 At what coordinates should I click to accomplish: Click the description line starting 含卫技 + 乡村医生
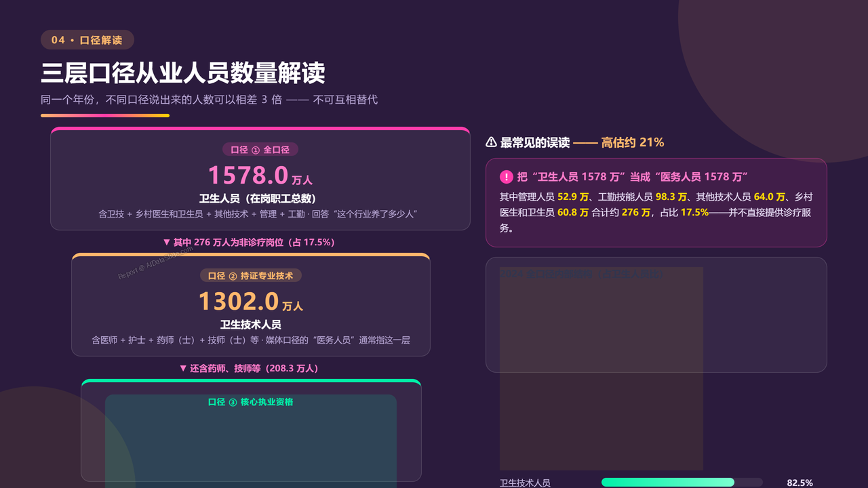pos(258,214)
